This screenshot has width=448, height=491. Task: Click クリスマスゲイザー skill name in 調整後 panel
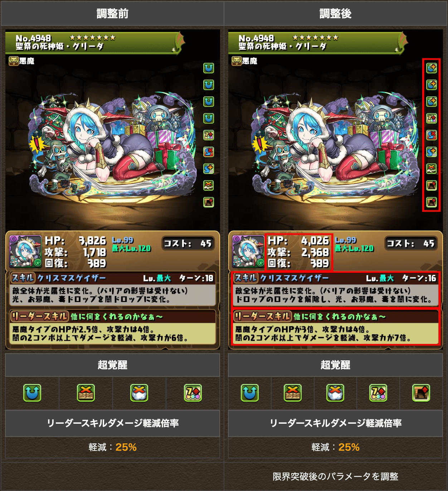[294, 278]
